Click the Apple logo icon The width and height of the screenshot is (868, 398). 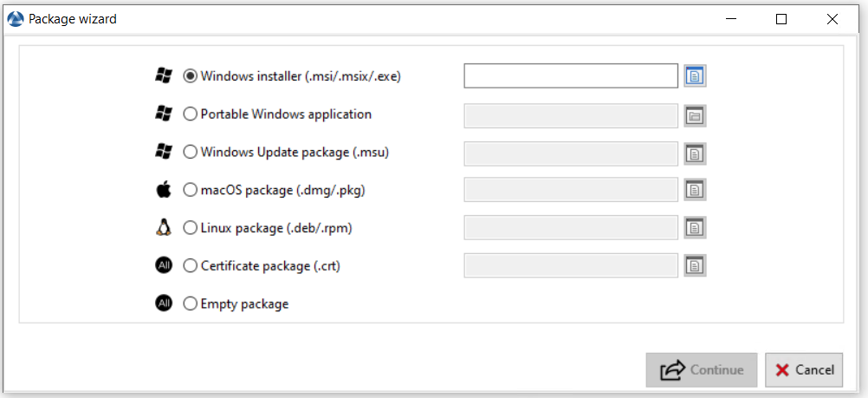[164, 190]
